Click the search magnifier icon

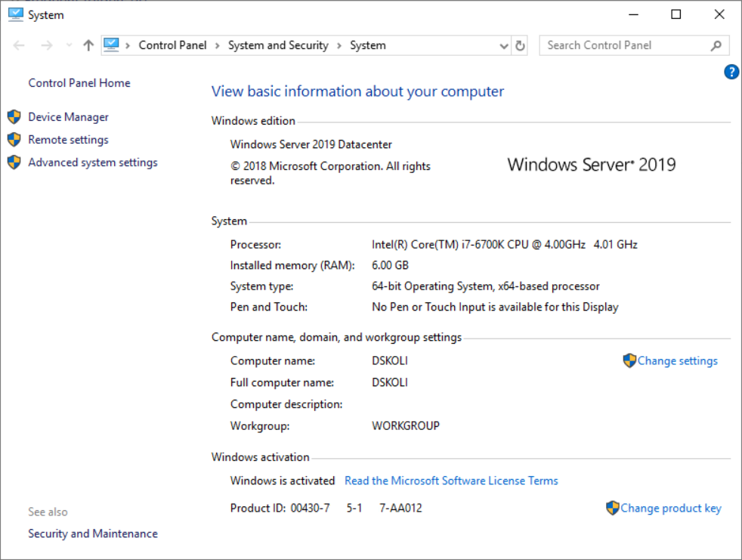pyautogui.click(x=716, y=45)
